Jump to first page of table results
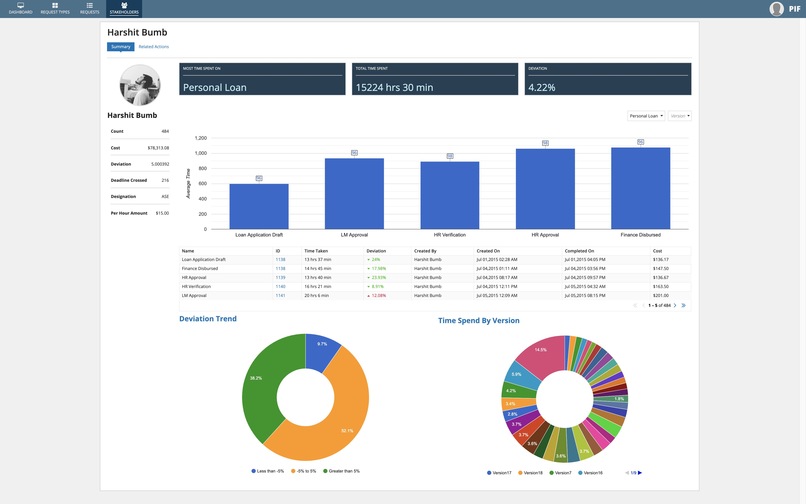This screenshot has height=504, width=806. click(635, 305)
